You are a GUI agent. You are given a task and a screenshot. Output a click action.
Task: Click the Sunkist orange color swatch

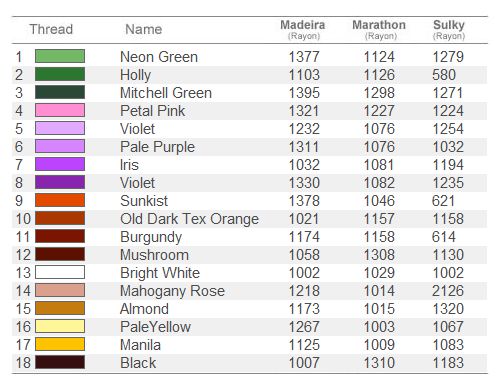[60, 200]
